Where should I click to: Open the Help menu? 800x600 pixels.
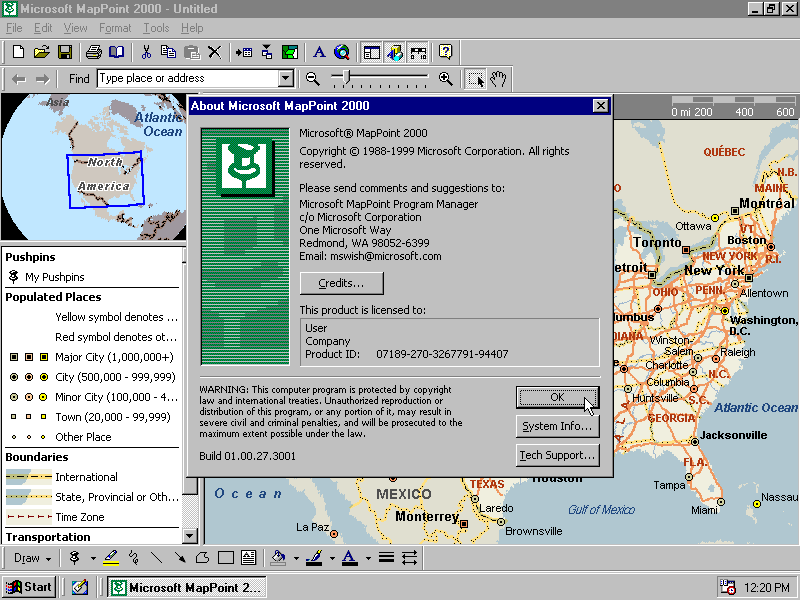tap(192, 28)
